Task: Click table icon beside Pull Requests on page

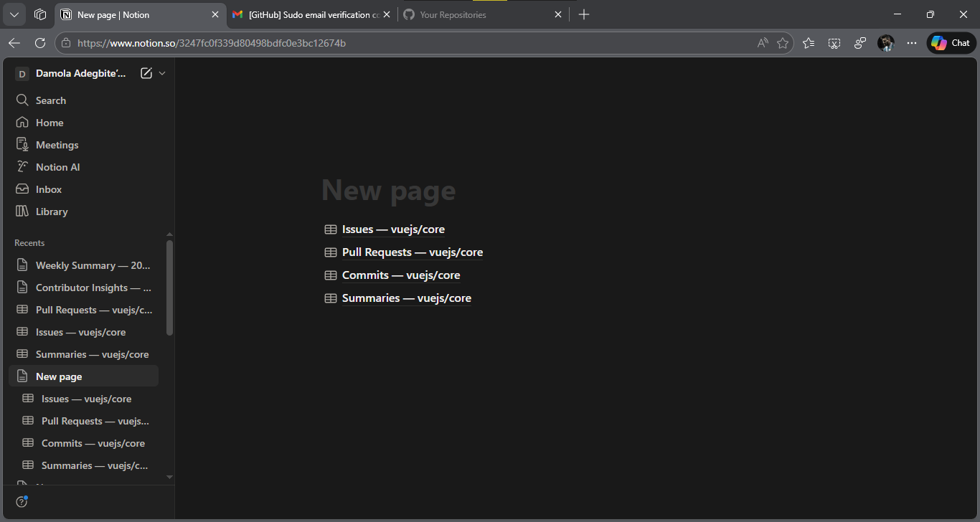Action: pos(331,252)
